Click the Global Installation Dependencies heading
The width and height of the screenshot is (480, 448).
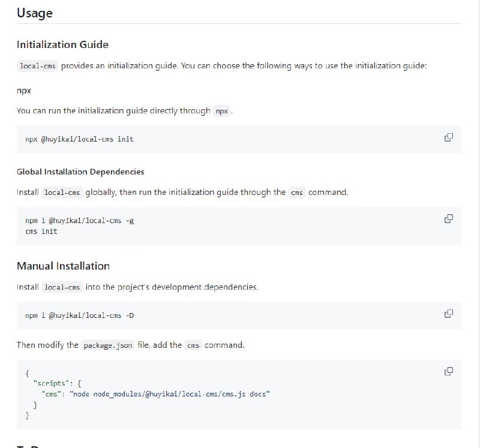80,172
